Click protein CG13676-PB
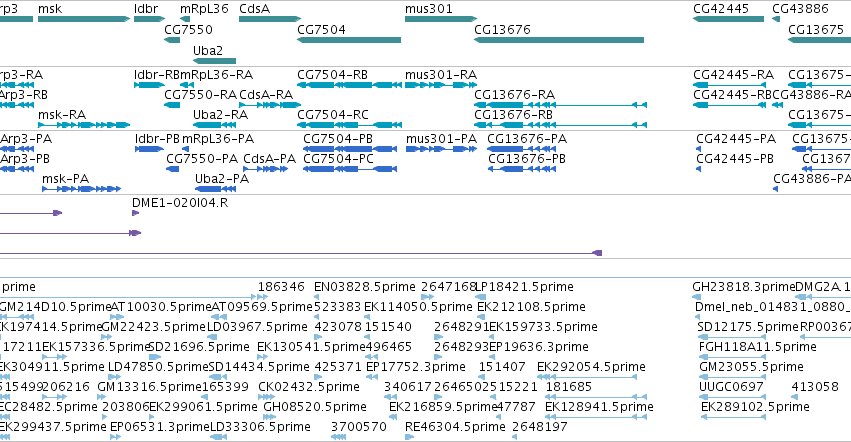 tap(522, 169)
